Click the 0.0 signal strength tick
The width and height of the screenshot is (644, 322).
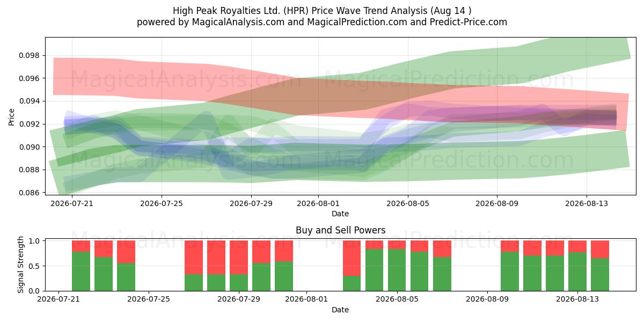click(x=35, y=291)
